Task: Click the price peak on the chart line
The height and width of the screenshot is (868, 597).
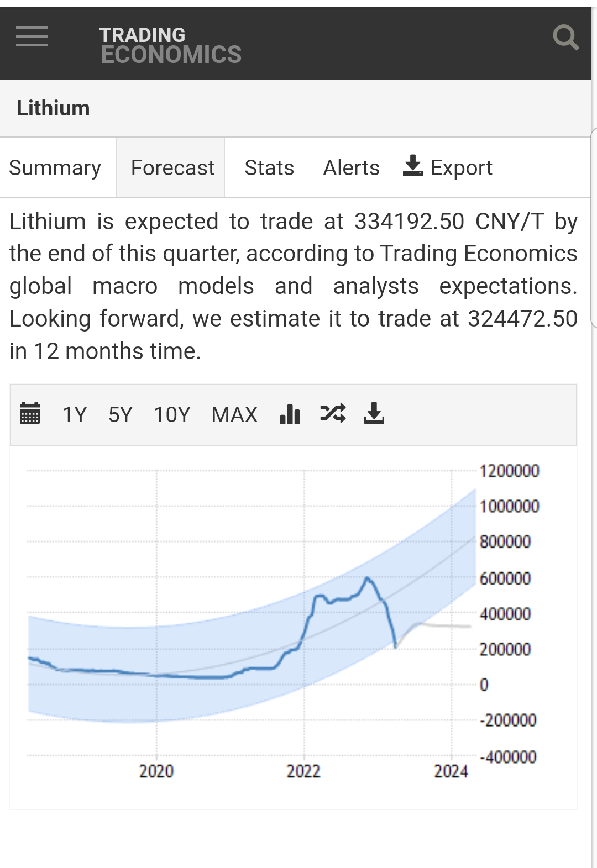Action: point(367,578)
